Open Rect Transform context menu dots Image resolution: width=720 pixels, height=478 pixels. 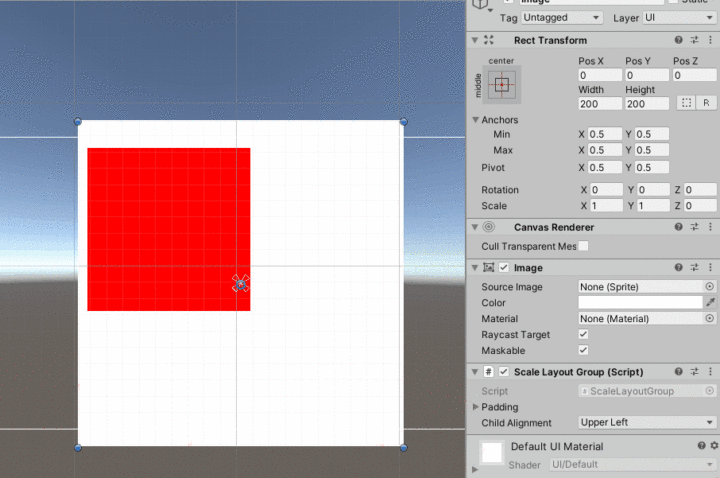click(710, 40)
